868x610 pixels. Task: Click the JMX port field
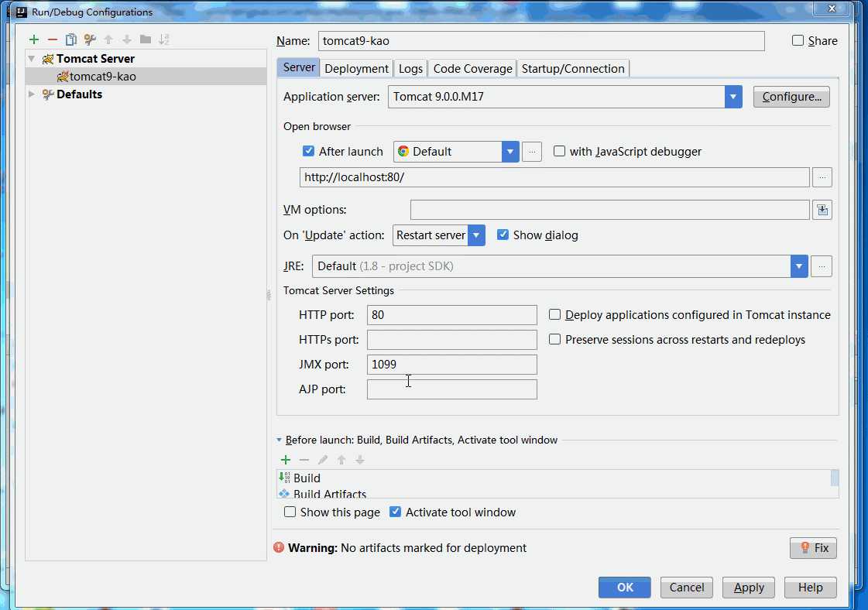(451, 365)
